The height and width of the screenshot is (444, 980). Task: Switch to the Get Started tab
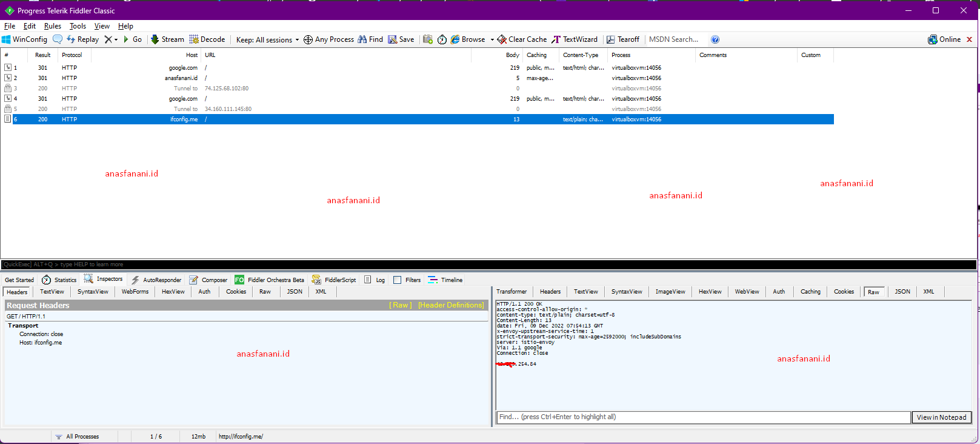click(19, 280)
